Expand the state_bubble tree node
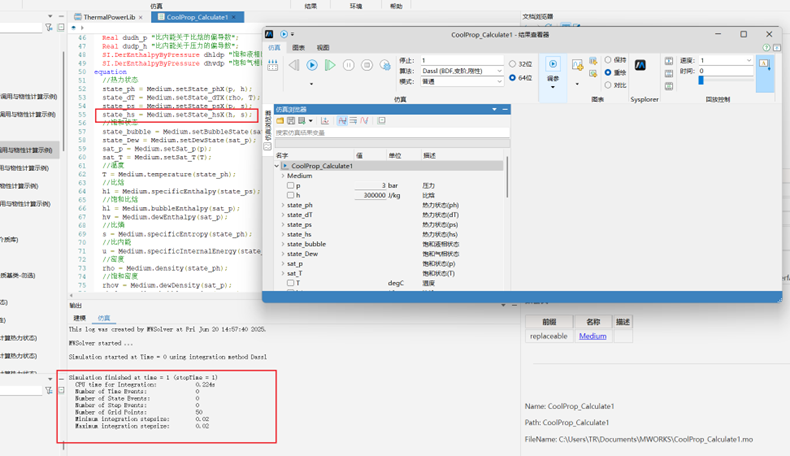This screenshot has width=790, height=456. pos(283,244)
